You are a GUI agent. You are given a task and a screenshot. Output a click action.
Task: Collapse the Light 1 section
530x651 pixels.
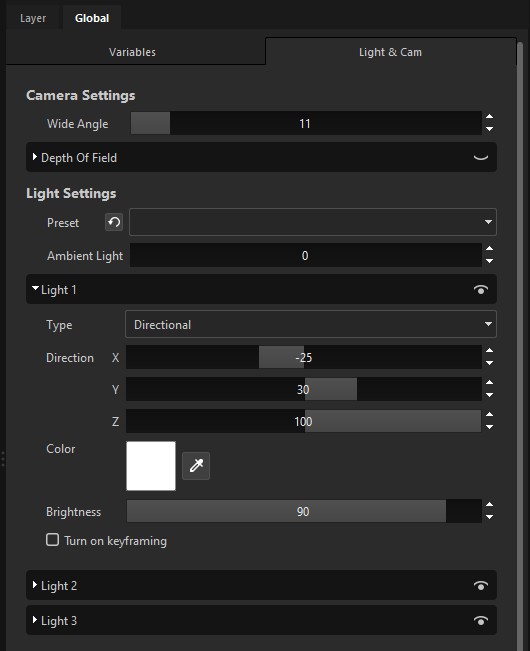35,288
